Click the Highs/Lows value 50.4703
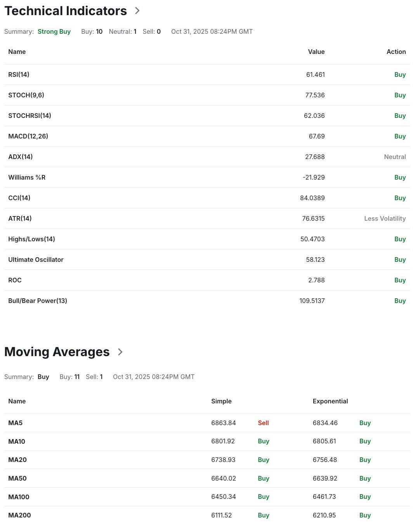The image size is (420, 526). click(x=312, y=239)
